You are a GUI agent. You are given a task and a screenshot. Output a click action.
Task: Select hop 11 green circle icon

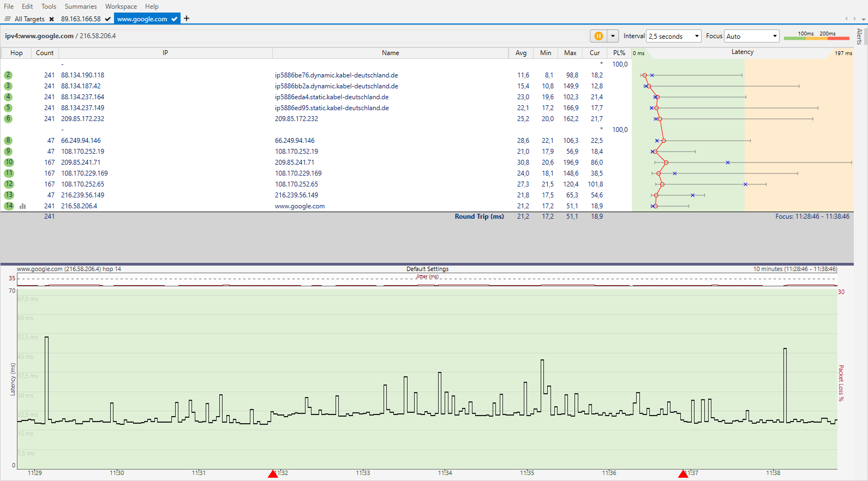pos(9,173)
